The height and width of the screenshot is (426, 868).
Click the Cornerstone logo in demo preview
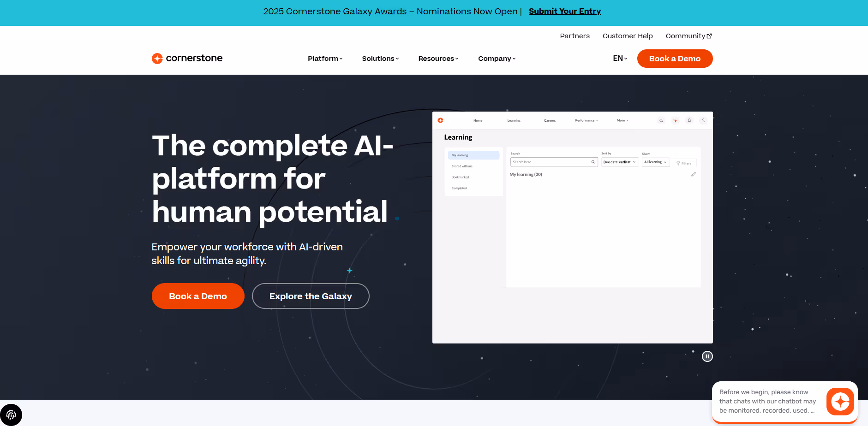click(x=440, y=120)
